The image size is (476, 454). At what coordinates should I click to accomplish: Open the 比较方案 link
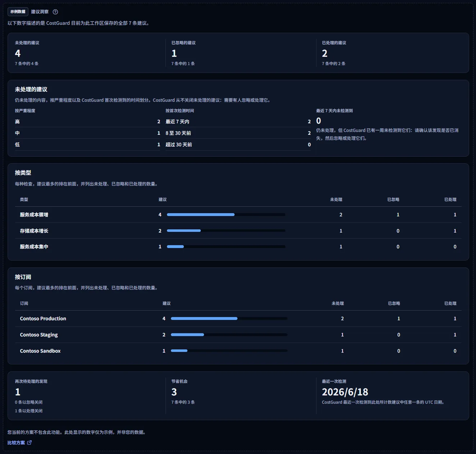tap(19, 442)
